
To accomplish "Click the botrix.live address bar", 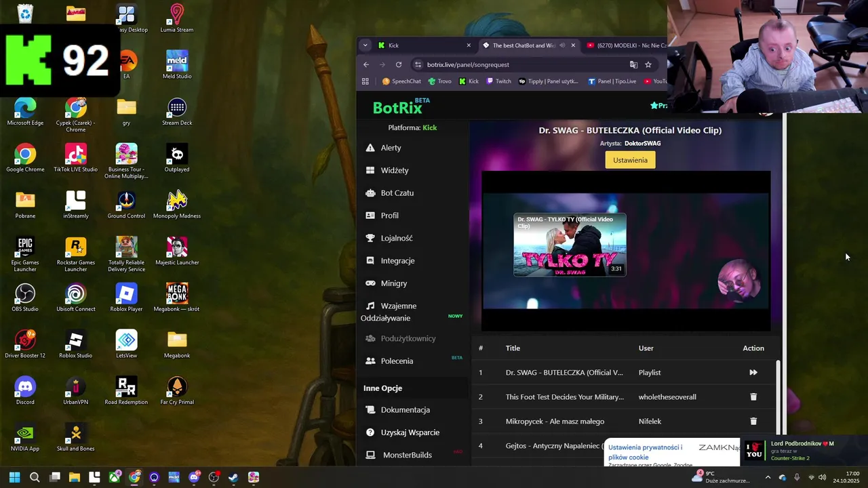I will pyautogui.click(x=521, y=64).
